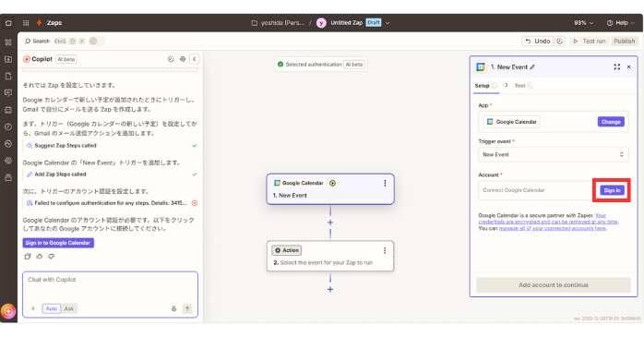The width and height of the screenshot is (644, 337).
Task: Open the import folder icon in sidebar
Action: pyautogui.click(x=8, y=59)
